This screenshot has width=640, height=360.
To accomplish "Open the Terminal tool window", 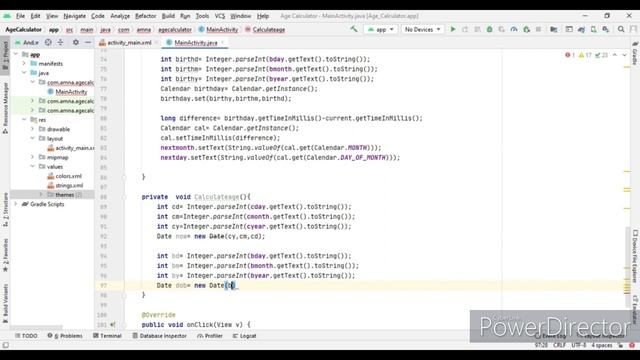I will (107, 336).
